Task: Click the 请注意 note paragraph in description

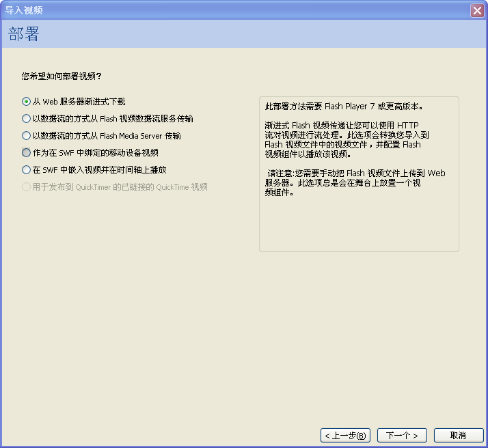Action: (x=355, y=182)
